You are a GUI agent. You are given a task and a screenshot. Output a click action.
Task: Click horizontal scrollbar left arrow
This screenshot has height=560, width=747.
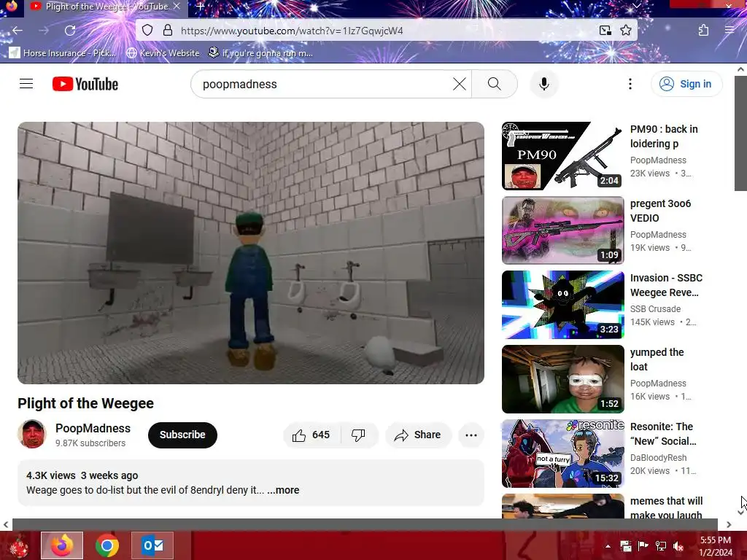tap(6, 525)
